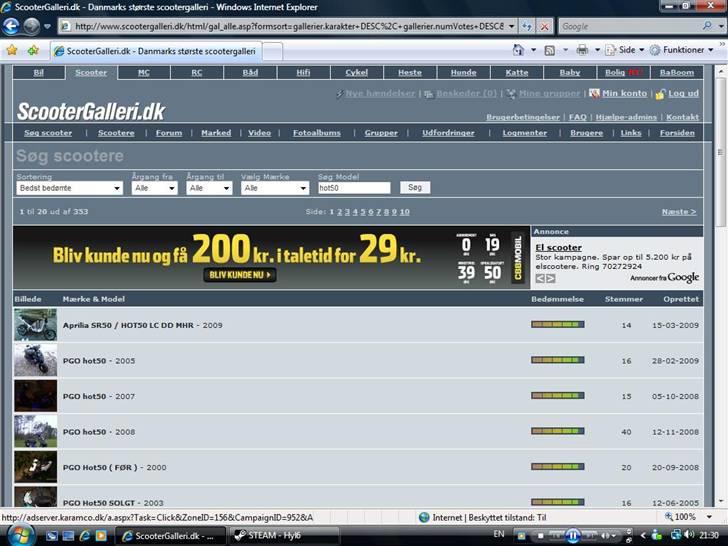Image resolution: width=728 pixels, height=546 pixels.
Task: Go to the Næste page link
Action: [x=679, y=212]
